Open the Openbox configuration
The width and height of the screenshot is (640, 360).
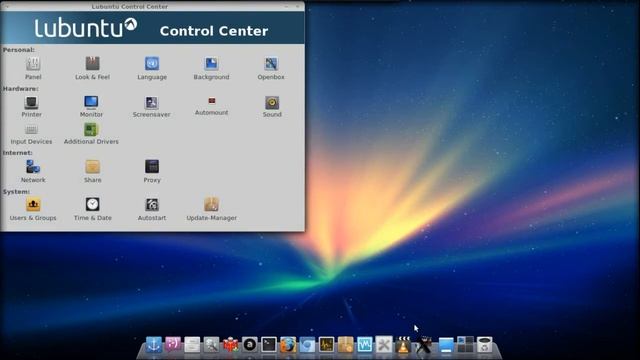[271, 68]
